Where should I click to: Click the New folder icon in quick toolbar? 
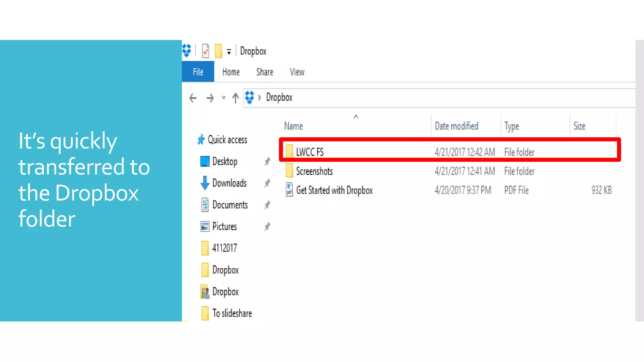click(218, 51)
